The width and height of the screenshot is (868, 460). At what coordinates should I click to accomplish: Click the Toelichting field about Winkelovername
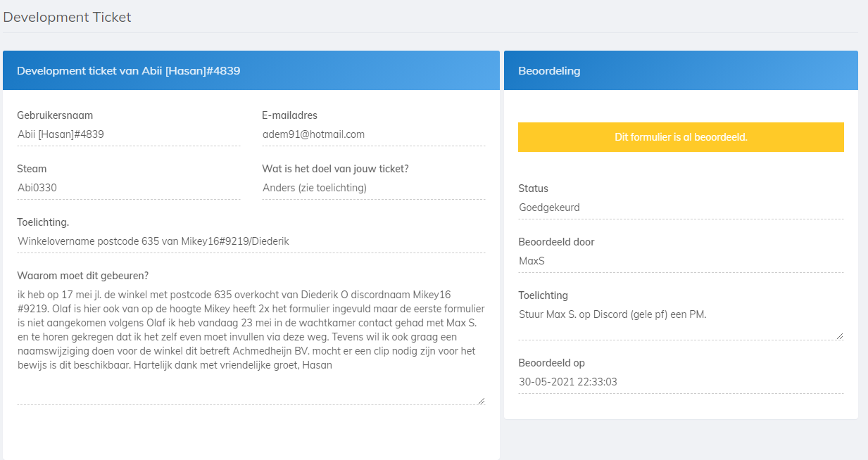click(251, 241)
